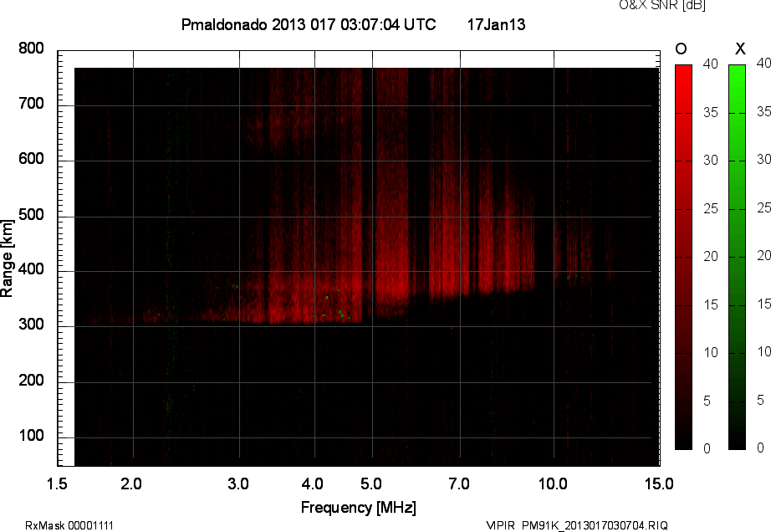This screenshot has width=771, height=532.
Task: Click the 2.0 tick on the frequency axis
Action: pos(131,483)
